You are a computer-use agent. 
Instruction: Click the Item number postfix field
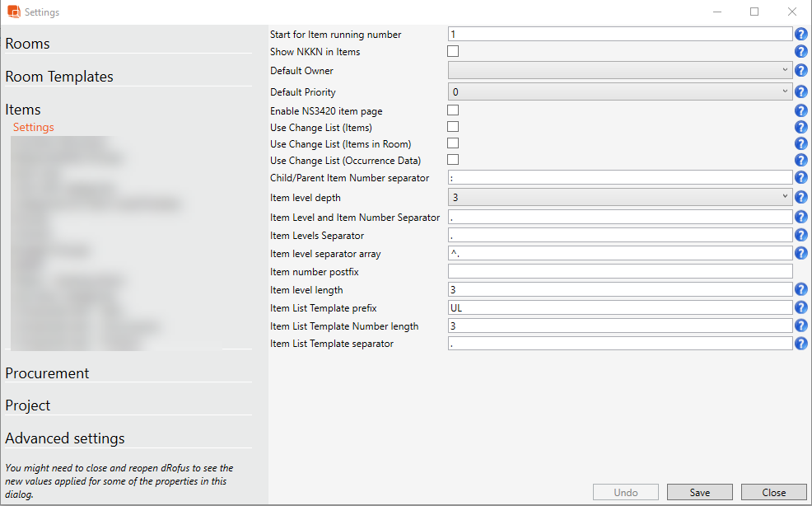tap(620, 271)
